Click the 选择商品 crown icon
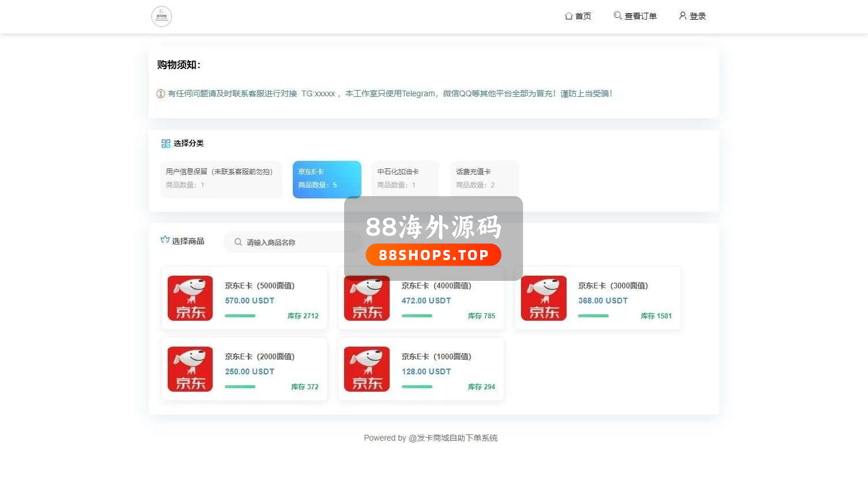Image resolution: width=868 pixels, height=477 pixels. [x=165, y=240]
